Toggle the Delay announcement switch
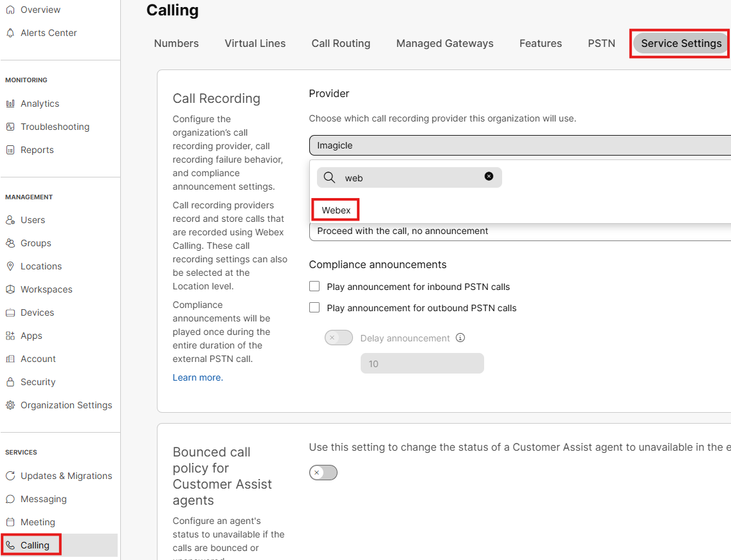The width and height of the screenshot is (731, 560). (x=338, y=338)
